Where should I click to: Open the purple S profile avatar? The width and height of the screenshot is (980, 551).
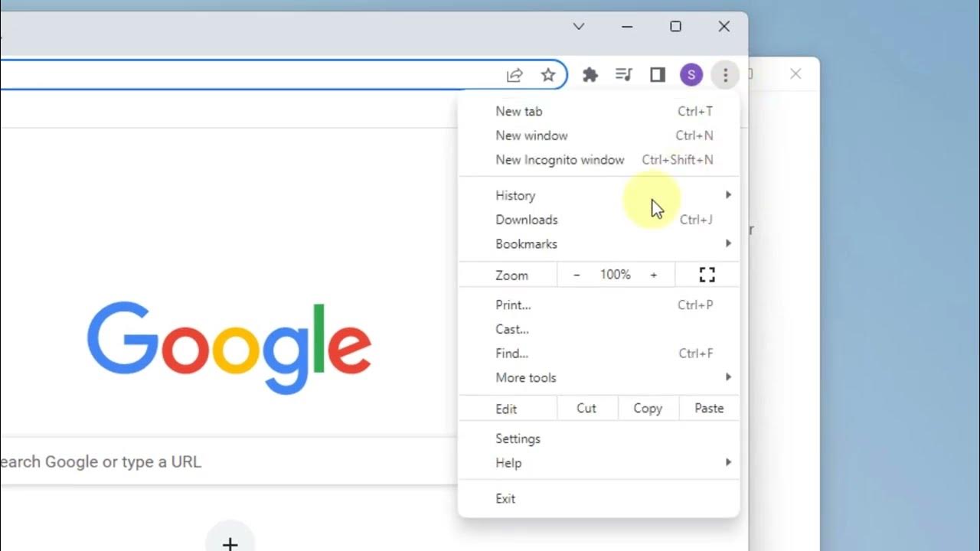691,75
